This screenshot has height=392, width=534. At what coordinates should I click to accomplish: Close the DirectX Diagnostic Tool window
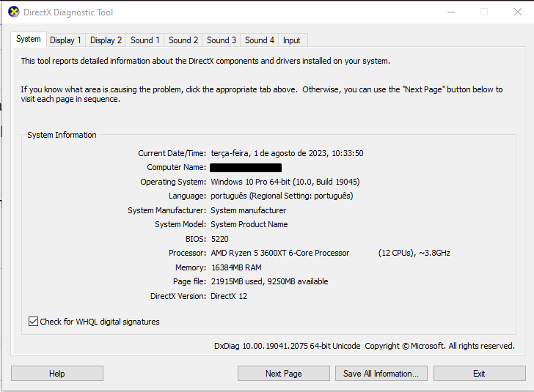[x=518, y=12]
